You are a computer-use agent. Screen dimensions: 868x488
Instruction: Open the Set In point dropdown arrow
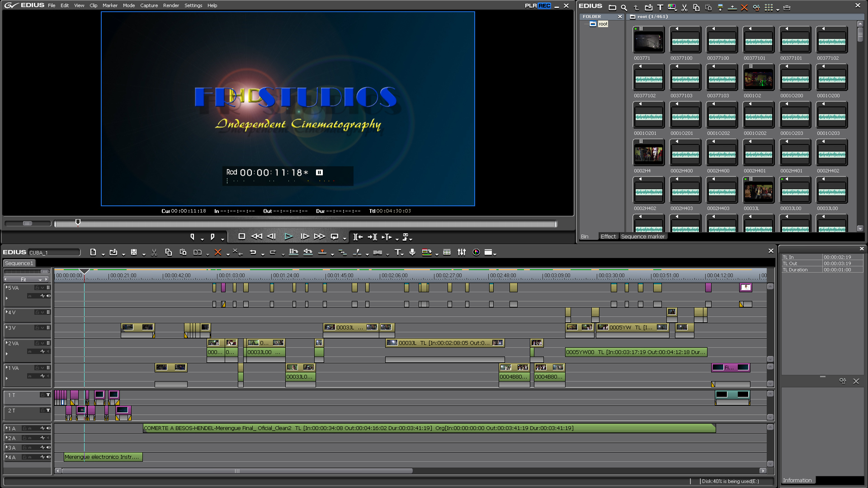click(x=202, y=239)
